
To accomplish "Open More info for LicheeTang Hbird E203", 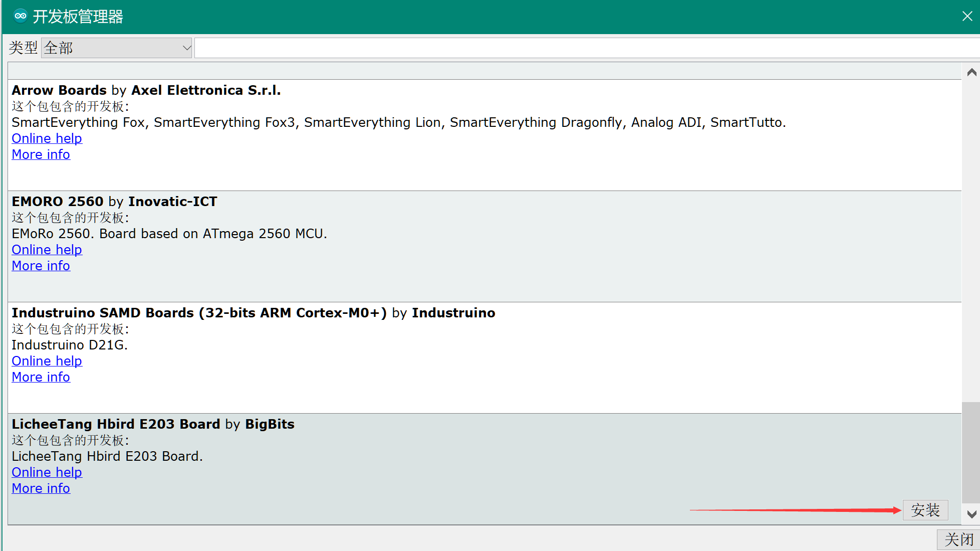I will click(41, 488).
